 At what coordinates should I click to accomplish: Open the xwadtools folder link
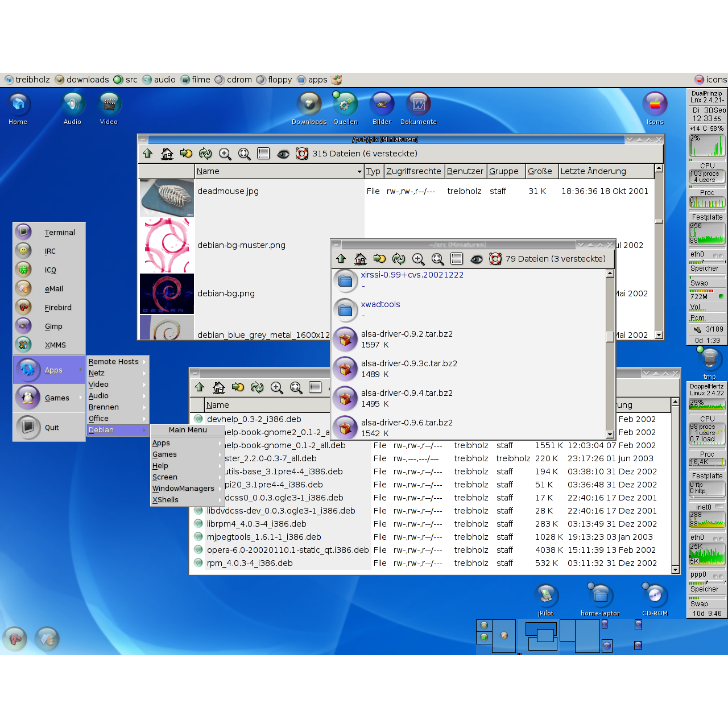click(380, 304)
